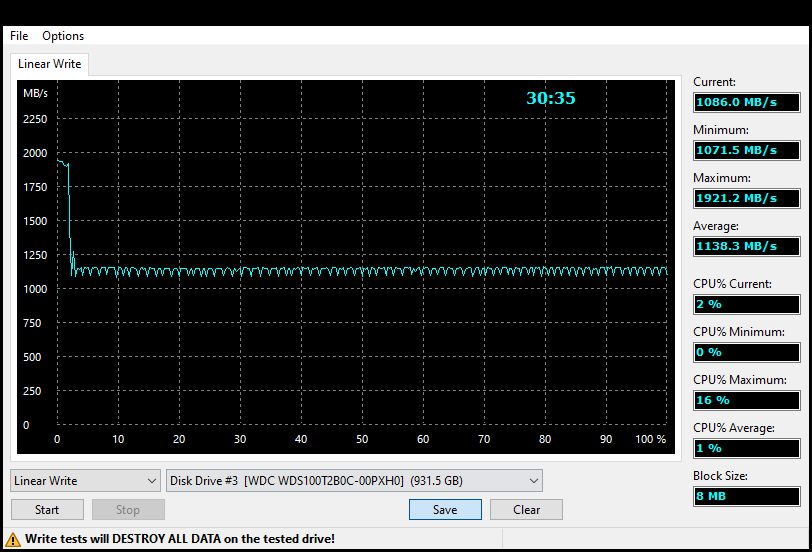Switch to the Linear Write tab

click(x=50, y=64)
